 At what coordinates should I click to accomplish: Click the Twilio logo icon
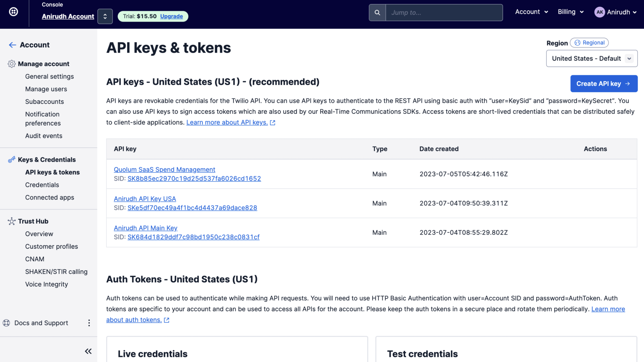[13, 12]
